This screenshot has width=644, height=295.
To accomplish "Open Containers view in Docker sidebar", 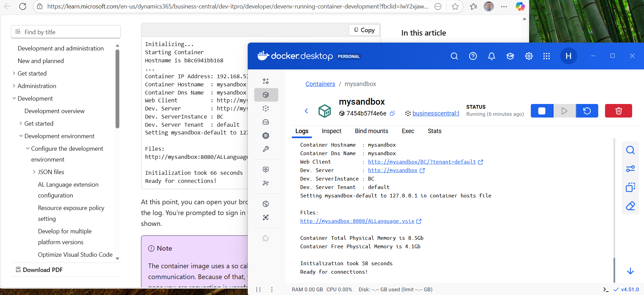I will (266, 95).
